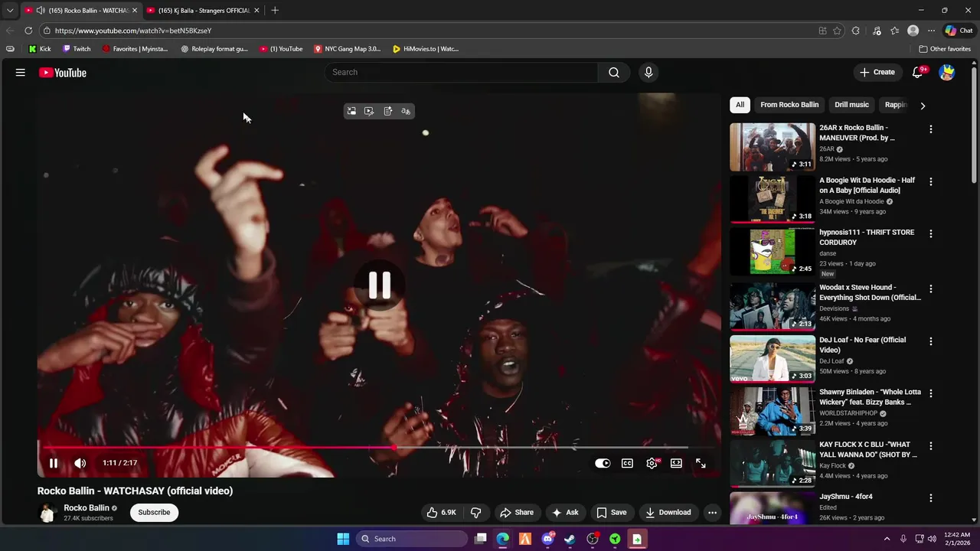Open Copilot Chat button
The width and height of the screenshot is (980, 551).
coord(959,31)
